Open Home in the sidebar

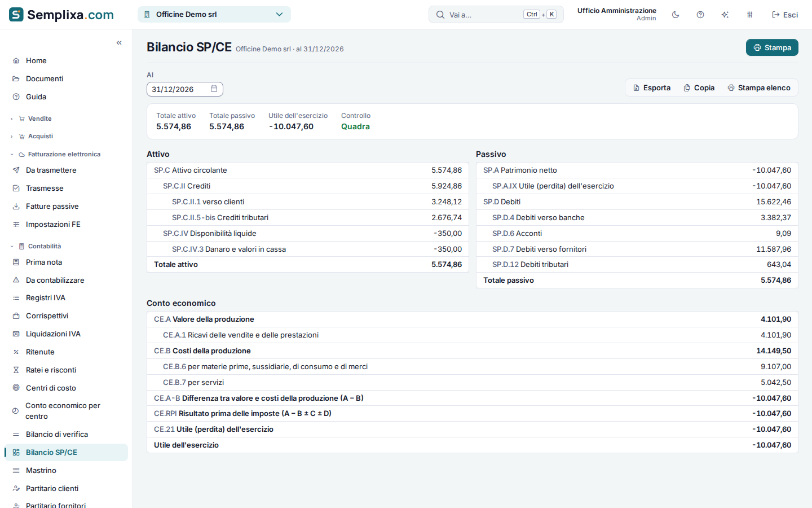coord(66,60)
